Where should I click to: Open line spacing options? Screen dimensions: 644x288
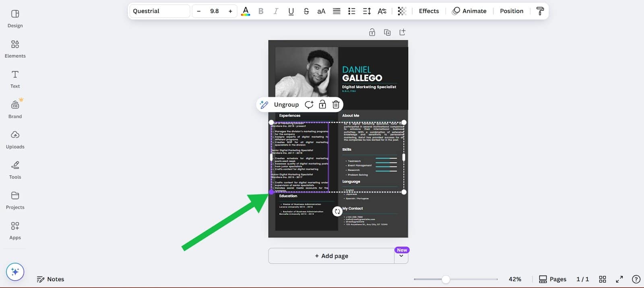[x=367, y=11]
